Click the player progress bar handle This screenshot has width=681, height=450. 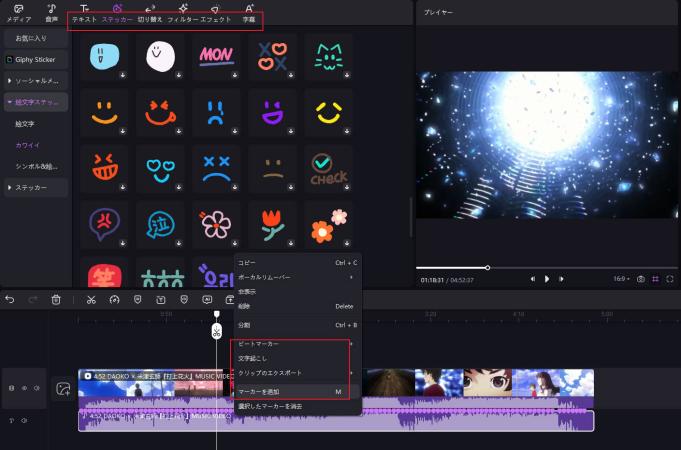pyautogui.click(x=488, y=267)
